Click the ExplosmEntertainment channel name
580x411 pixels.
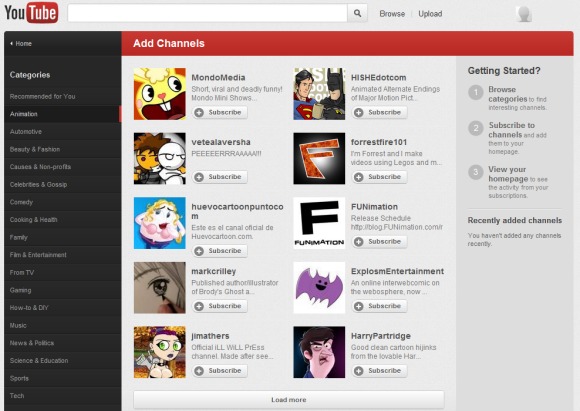coord(397,272)
